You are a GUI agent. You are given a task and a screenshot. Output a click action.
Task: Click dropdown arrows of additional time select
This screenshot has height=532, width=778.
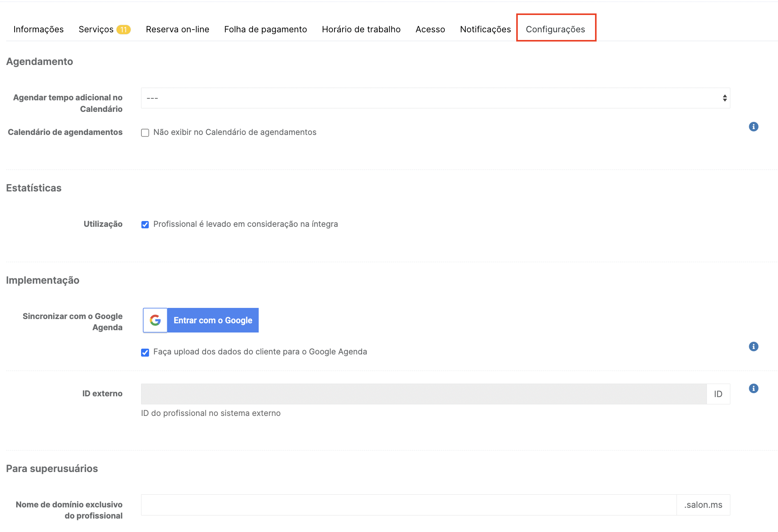coord(725,98)
